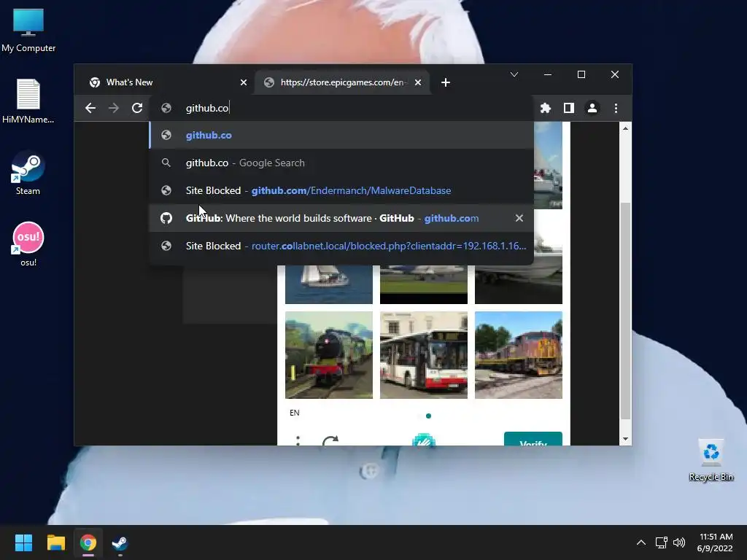This screenshot has height=560, width=747.
Task: Click the vertical scrollbar thumb
Action: (x=625, y=311)
